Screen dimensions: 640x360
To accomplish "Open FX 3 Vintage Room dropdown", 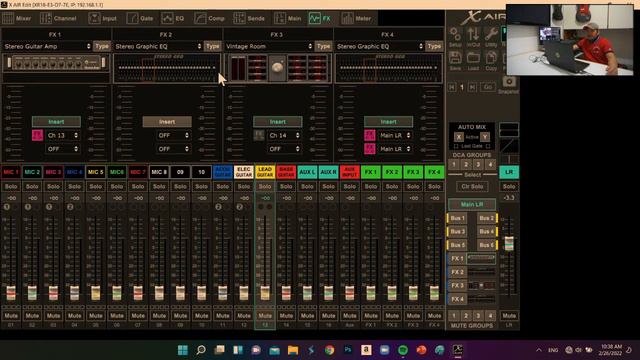I will [x=269, y=46].
